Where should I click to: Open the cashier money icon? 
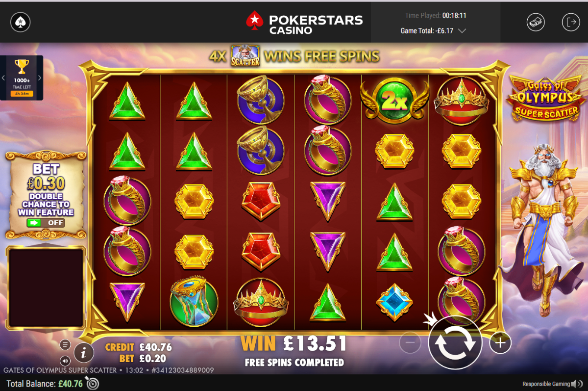[536, 22]
